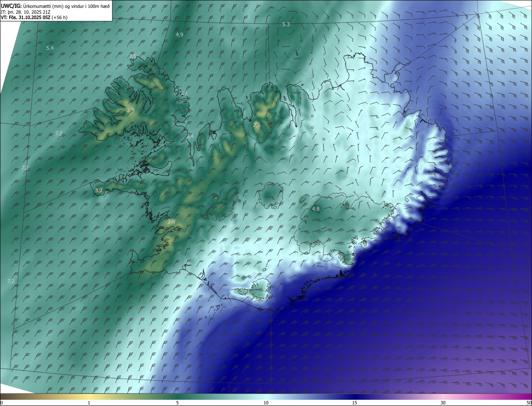Click the 2.8 value label on the map
532x406 pixels.
pyautogui.click(x=171, y=222)
